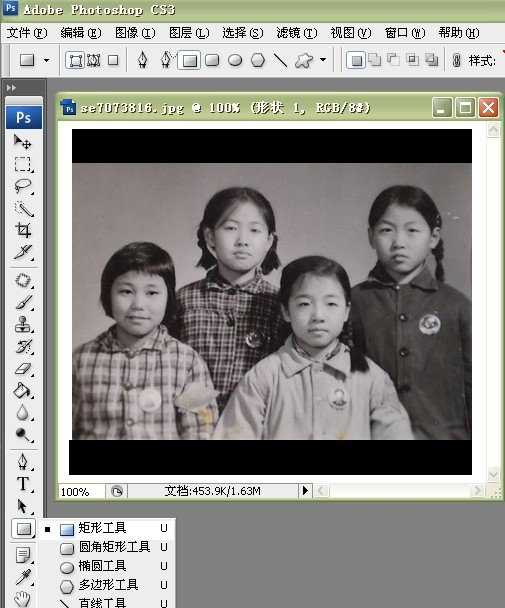
Task: Enable Fill Pixels mode in options bar
Action: click(x=113, y=60)
